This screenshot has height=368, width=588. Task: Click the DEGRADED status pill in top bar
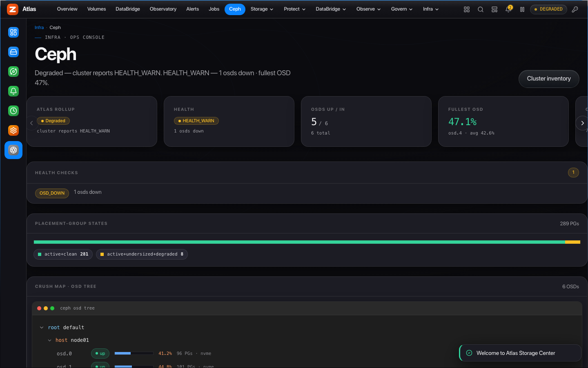(x=548, y=9)
